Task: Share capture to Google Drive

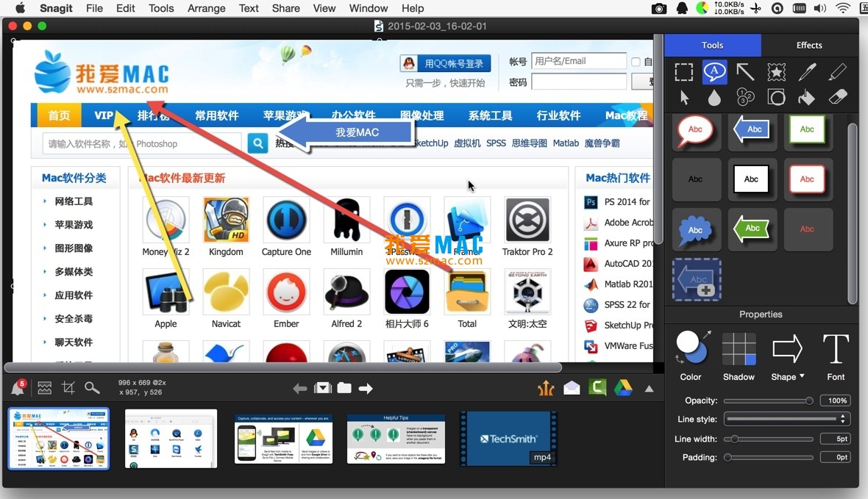Action: [623, 388]
